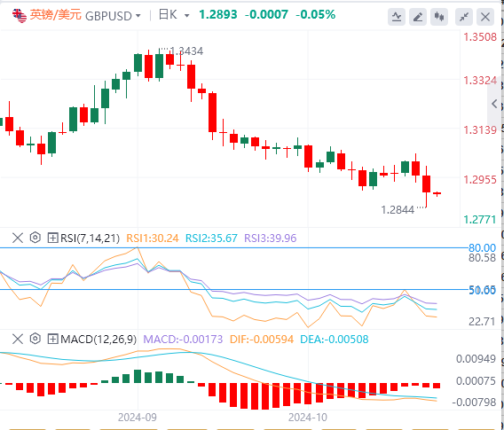Image resolution: width=504 pixels, height=430 pixels.
Task: Click the -0.05% change value
Action: click(x=315, y=14)
